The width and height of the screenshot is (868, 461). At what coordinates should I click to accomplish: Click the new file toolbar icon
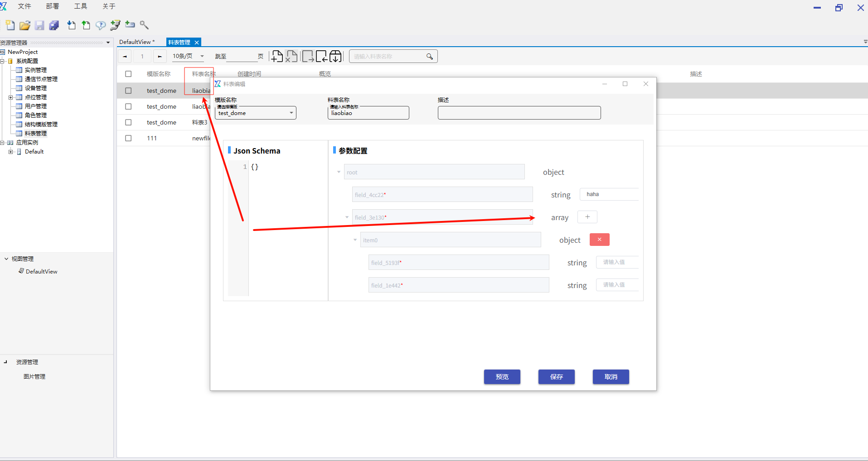(x=10, y=25)
